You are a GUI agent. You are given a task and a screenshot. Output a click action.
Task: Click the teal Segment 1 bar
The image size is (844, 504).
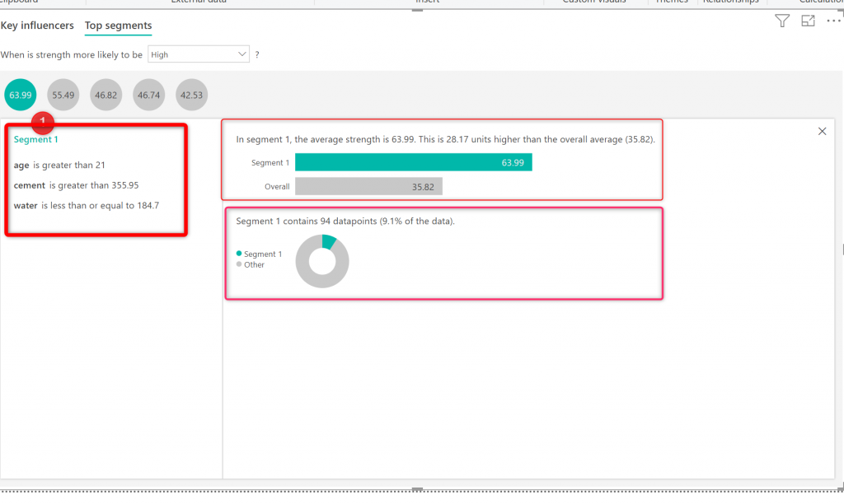point(413,163)
